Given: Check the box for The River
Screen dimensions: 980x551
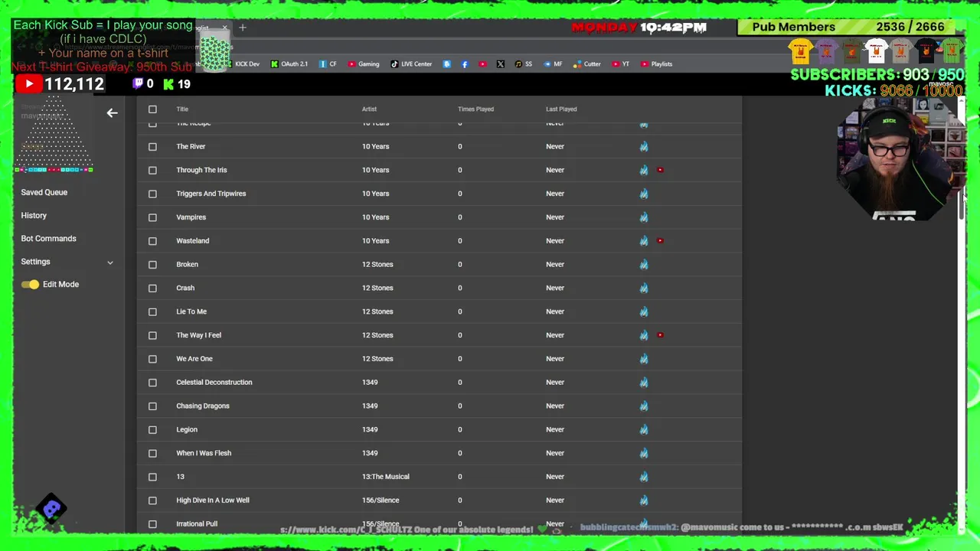Looking at the screenshot, I should coord(152,146).
